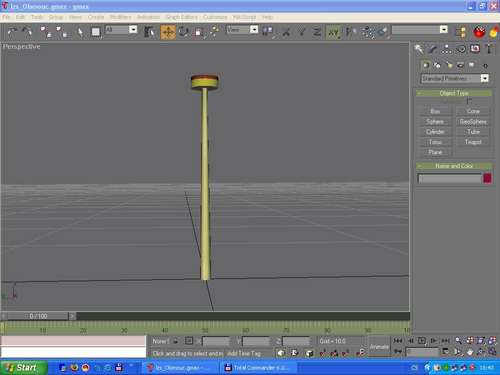Switch to the Motion command panel tab
The height and width of the screenshot is (375, 500).
coord(461,49)
